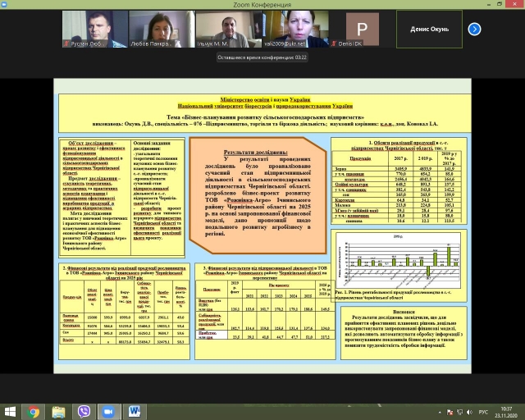Select Денис Окунь active speaker tile
Image resolution: width=525 pixels, height=420 pixels.
429,30
